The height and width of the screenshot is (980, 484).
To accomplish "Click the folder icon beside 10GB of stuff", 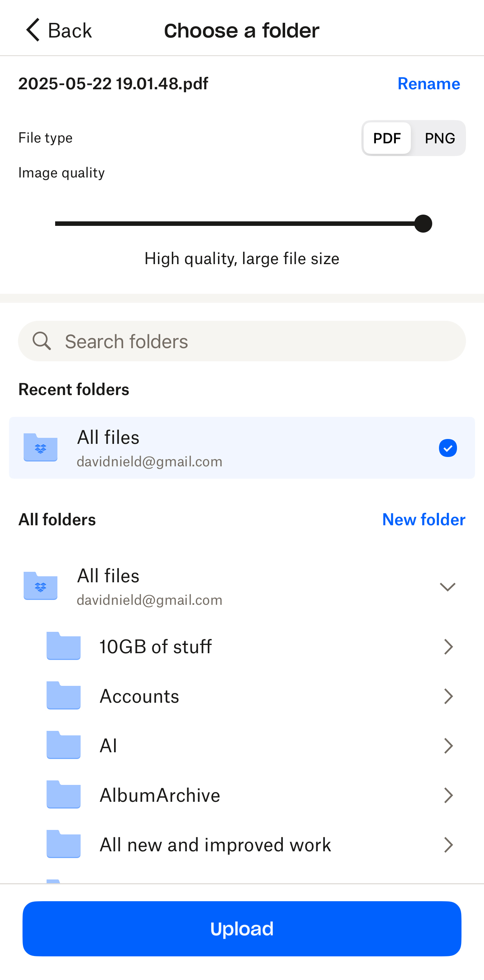I will coord(63,646).
